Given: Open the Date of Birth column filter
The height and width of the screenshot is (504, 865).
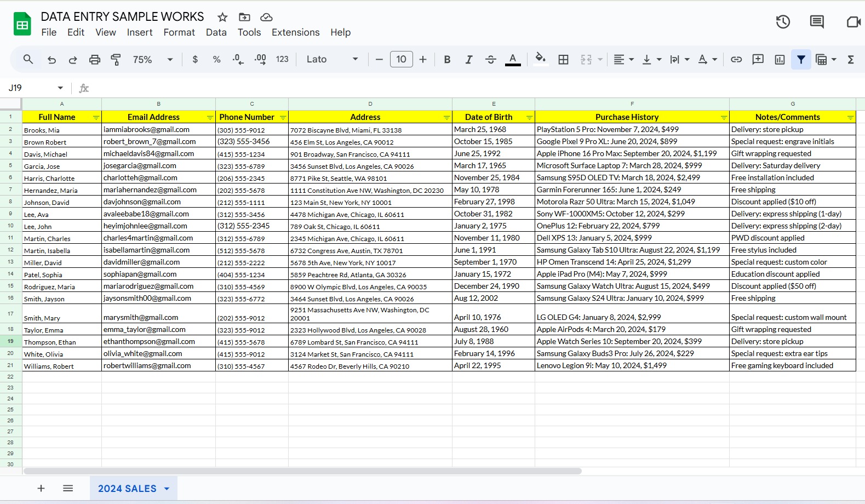Looking at the screenshot, I should (x=529, y=117).
